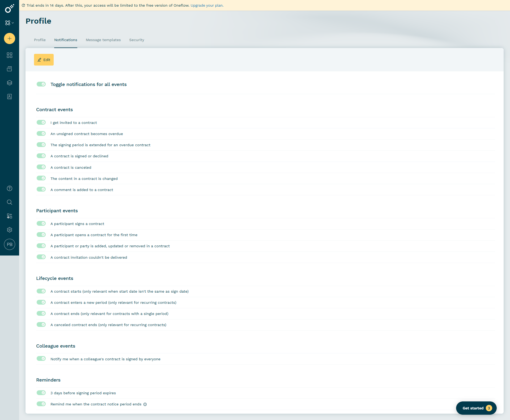Open the help question mark icon
This screenshot has height=420, width=510.
coord(10,188)
